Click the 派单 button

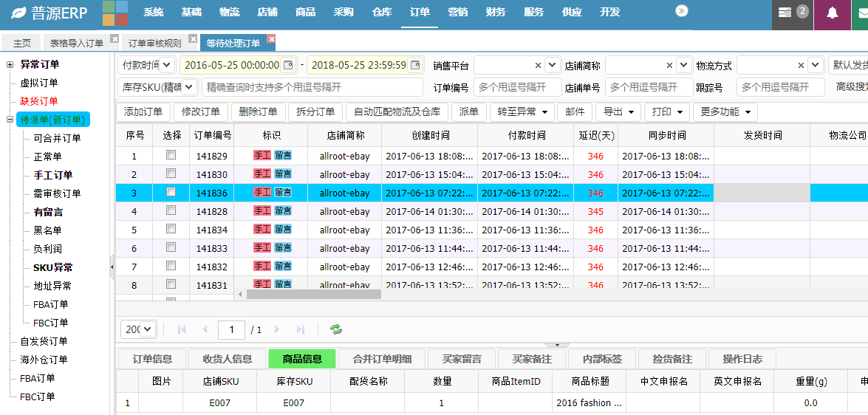[469, 112]
